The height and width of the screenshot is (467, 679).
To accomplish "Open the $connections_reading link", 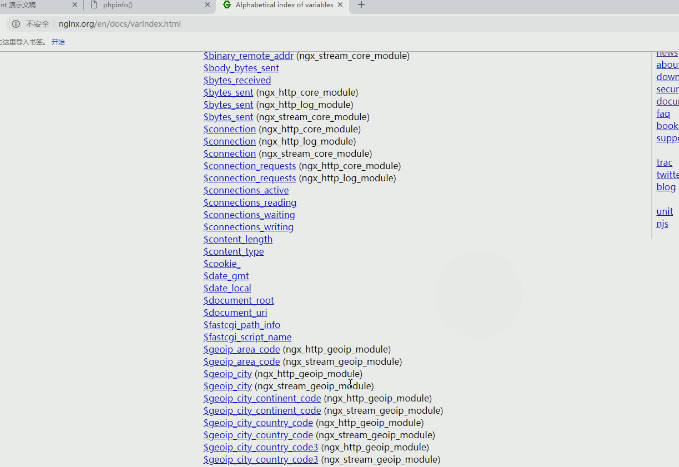I will click(250, 202).
